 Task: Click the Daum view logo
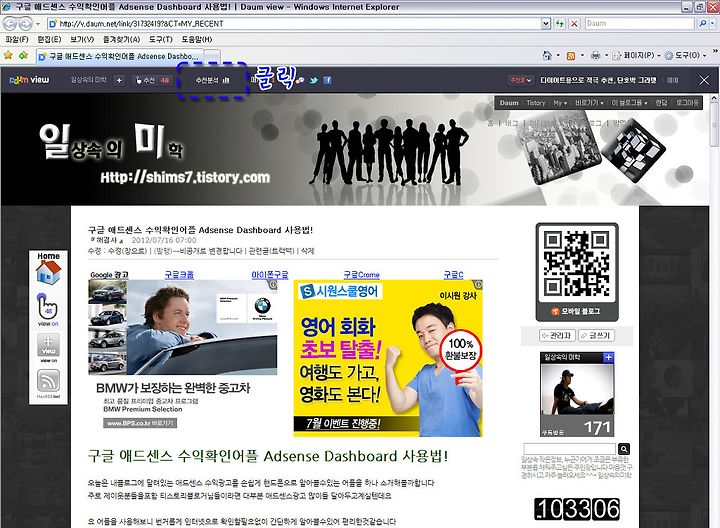[29, 80]
